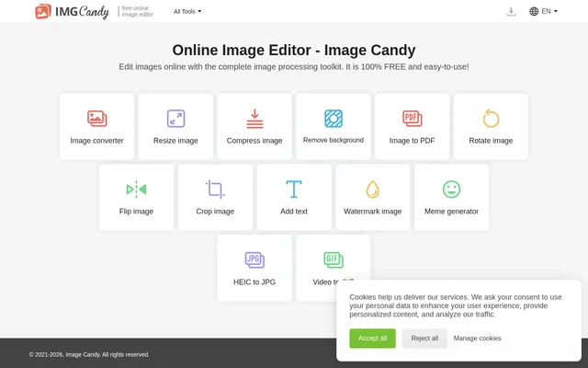Click the Meme generator label

pos(451,211)
